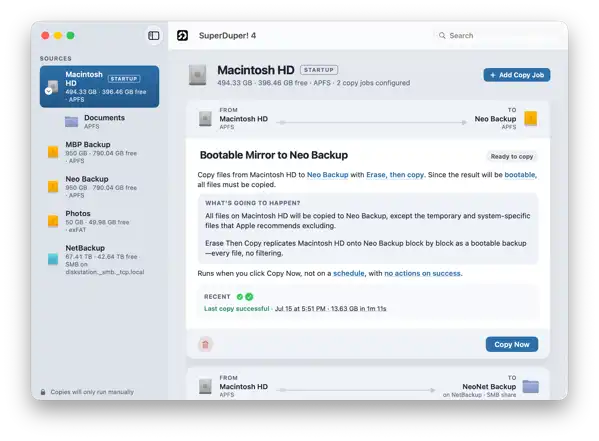Click the Add Copy Job button
This screenshot has width=599, height=441.
click(517, 75)
